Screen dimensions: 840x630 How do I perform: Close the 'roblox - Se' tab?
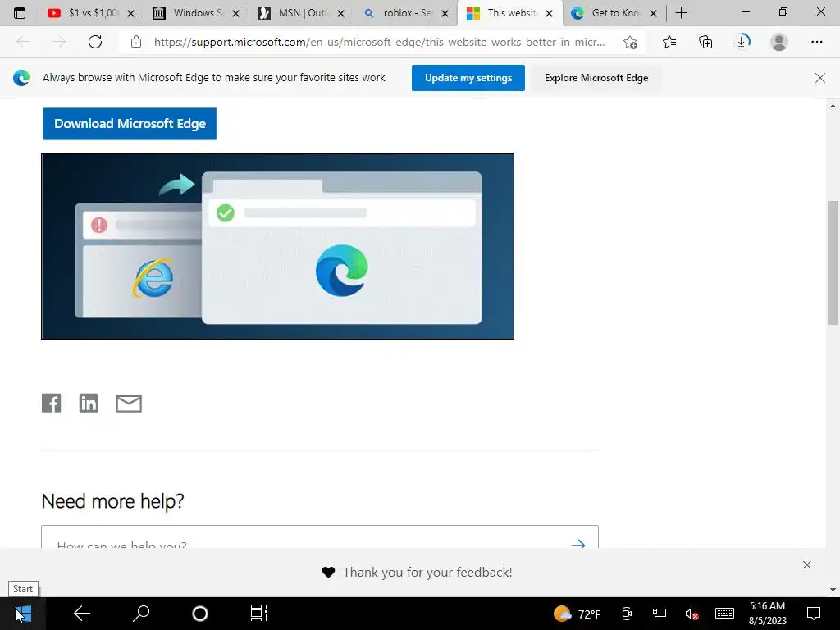(445, 13)
